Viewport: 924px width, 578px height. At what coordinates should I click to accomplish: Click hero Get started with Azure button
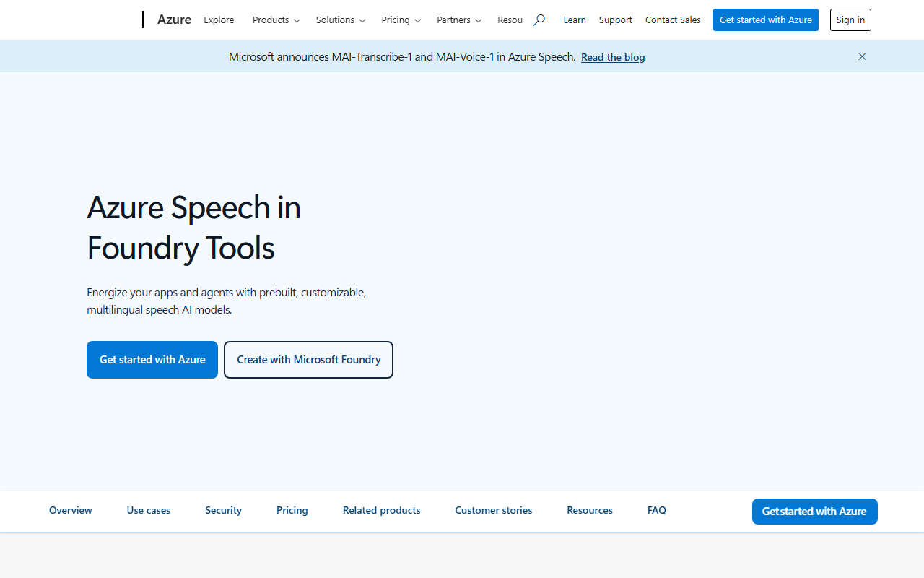point(152,360)
